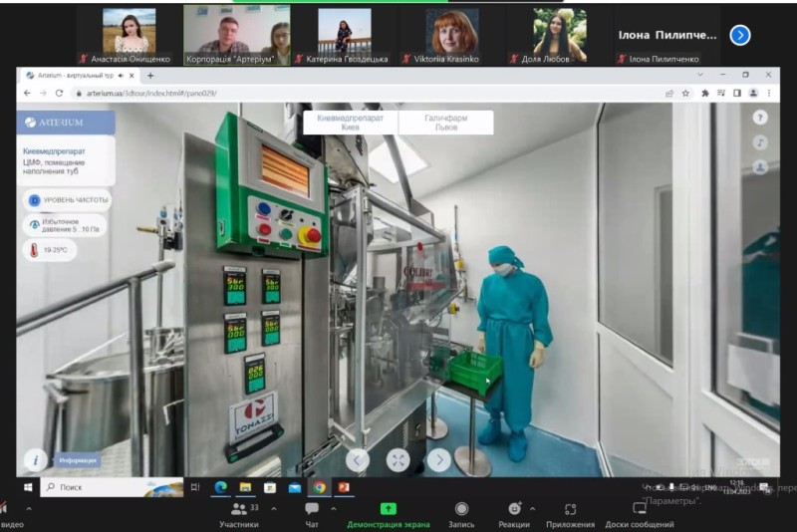
Task: Click the УРОВЕНЬ ЧИСТОТЫ indicator
Action: 67,200
